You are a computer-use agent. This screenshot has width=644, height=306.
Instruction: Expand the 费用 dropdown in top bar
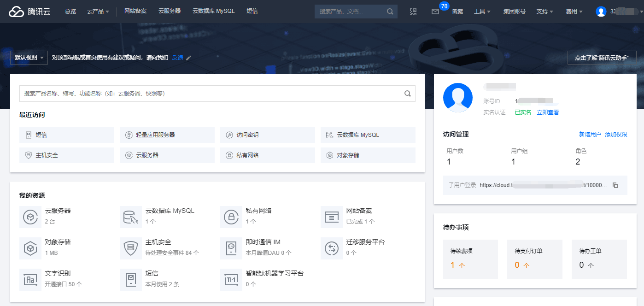tap(574, 12)
